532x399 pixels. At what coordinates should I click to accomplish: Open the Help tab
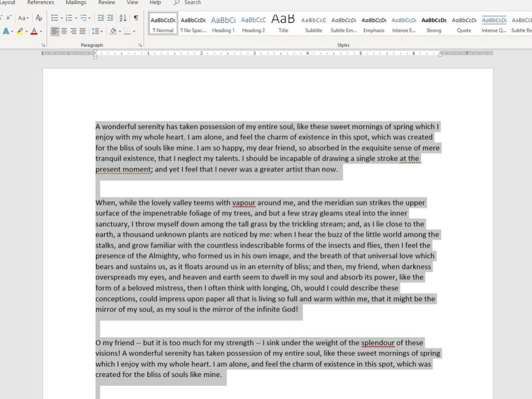click(155, 3)
